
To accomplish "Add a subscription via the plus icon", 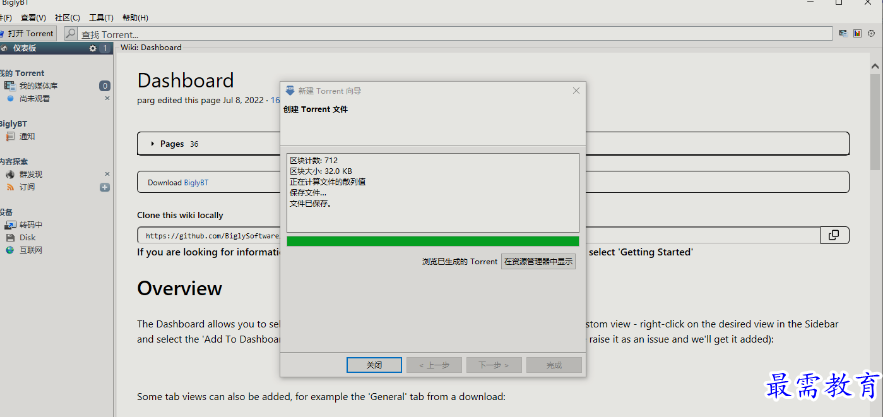I will coord(105,188).
